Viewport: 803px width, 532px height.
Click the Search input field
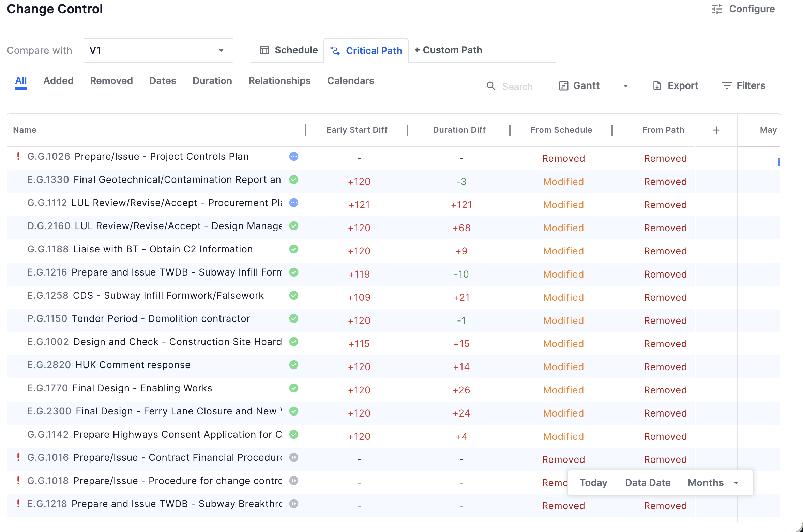click(517, 87)
